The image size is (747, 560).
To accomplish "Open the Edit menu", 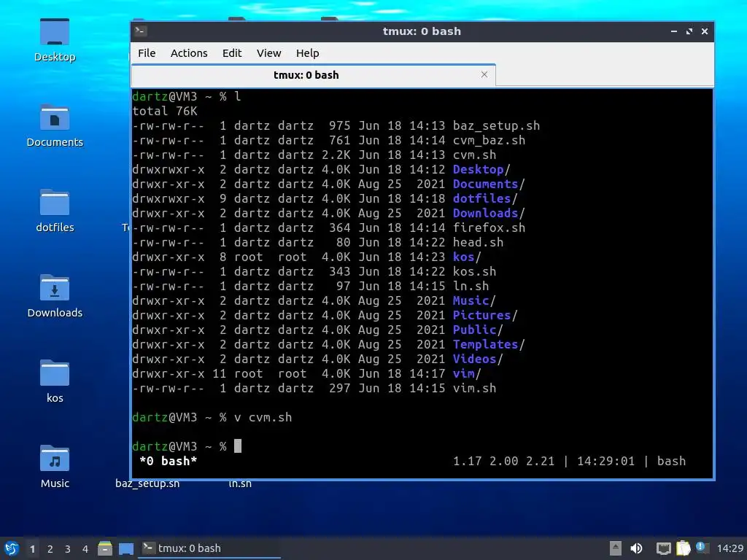I will [232, 52].
